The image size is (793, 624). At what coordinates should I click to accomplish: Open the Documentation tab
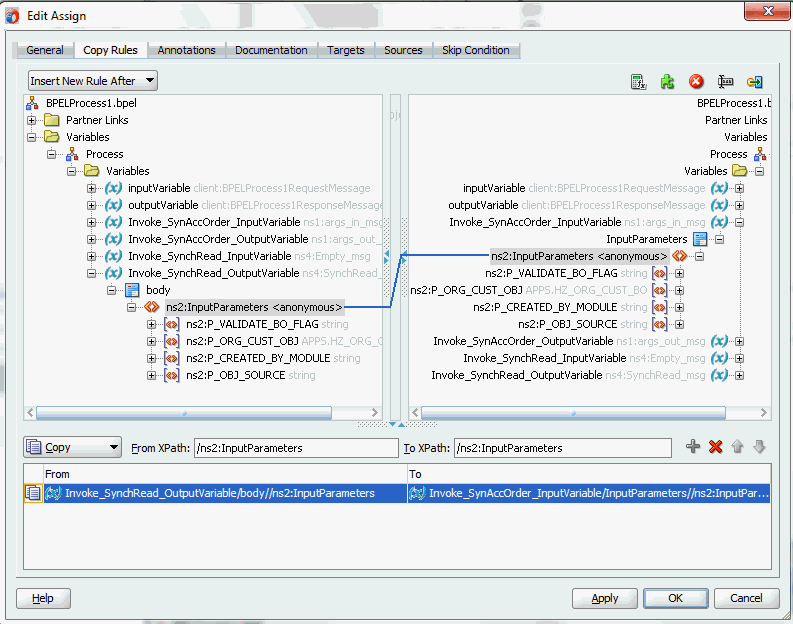[x=271, y=50]
